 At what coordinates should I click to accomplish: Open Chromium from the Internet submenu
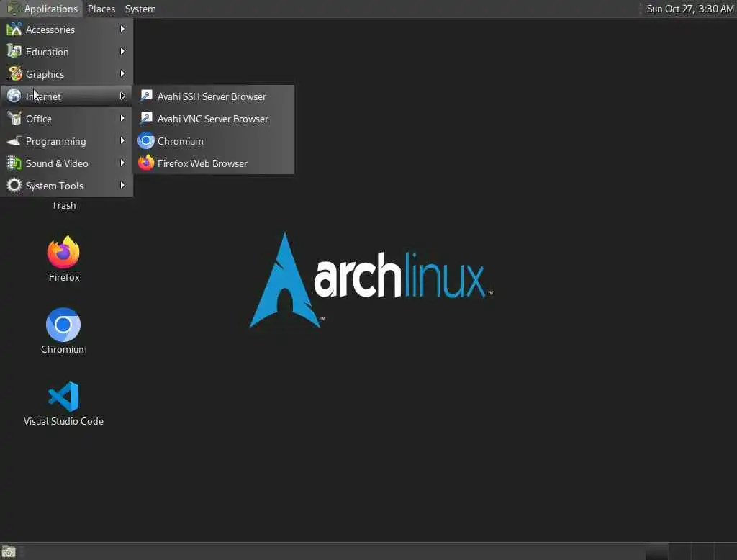tap(213, 141)
